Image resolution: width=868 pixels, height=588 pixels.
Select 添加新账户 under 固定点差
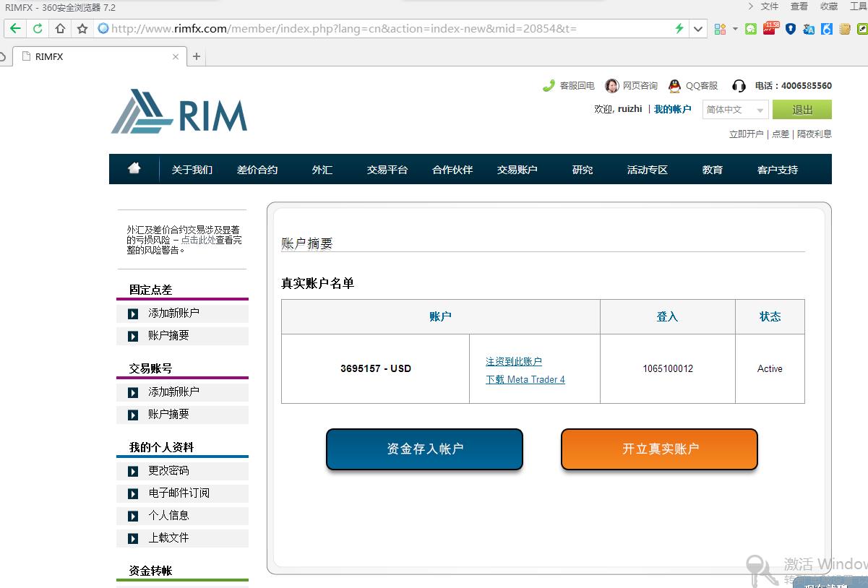click(x=182, y=313)
